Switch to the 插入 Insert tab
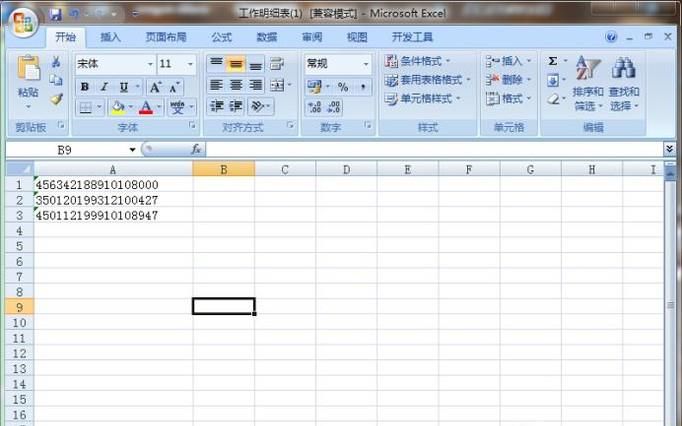Viewport: 682px width, 426px height. [x=110, y=37]
